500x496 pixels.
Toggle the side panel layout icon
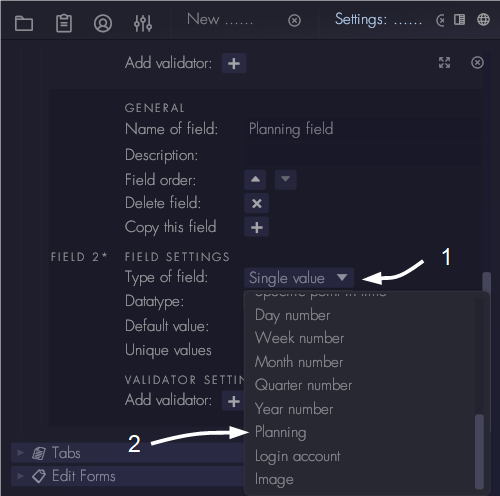(x=459, y=20)
